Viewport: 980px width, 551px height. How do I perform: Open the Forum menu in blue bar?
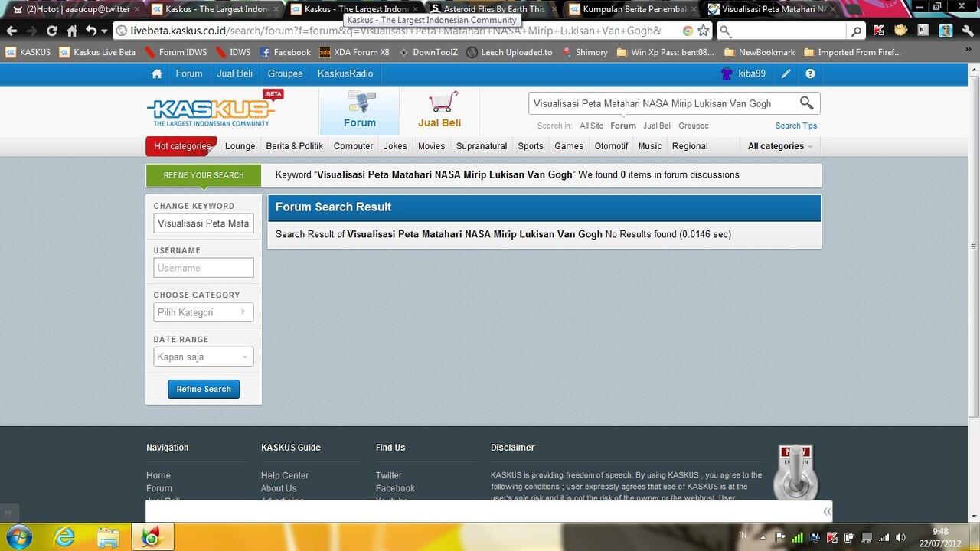189,73
